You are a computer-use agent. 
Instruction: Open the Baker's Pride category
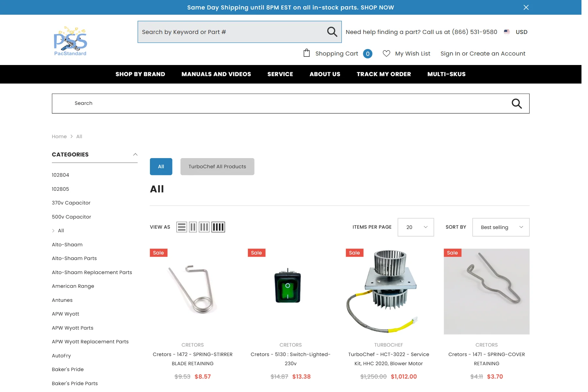[x=68, y=369]
